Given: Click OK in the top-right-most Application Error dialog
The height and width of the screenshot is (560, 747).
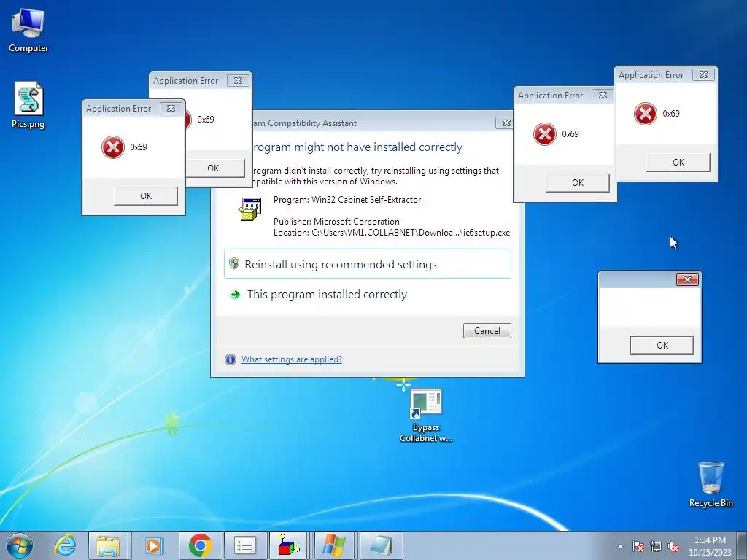Looking at the screenshot, I should (x=678, y=163).
